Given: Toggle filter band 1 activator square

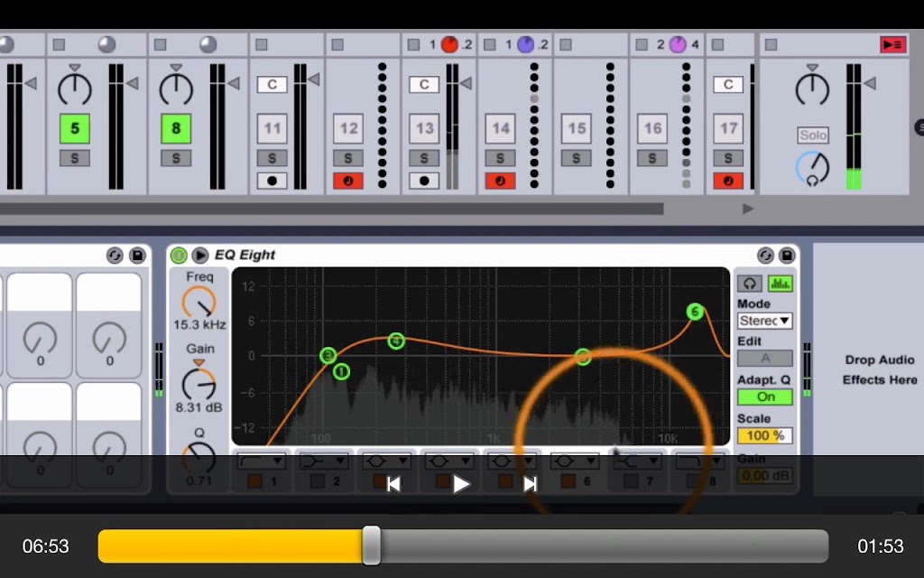Looking at the screenshot, I should [255, 481].
